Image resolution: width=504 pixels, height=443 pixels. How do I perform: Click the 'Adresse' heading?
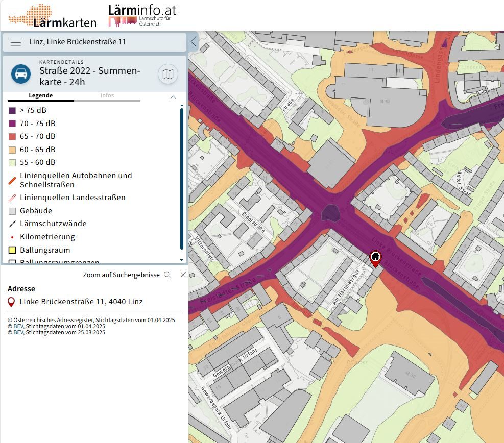pyautogui.click(x=21, y=289)
